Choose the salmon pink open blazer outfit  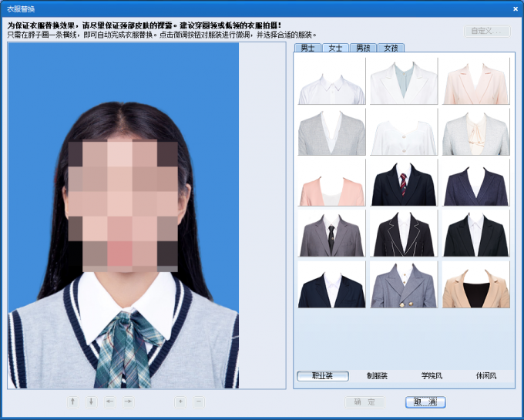pyautogui.click(x=332, y=183)
